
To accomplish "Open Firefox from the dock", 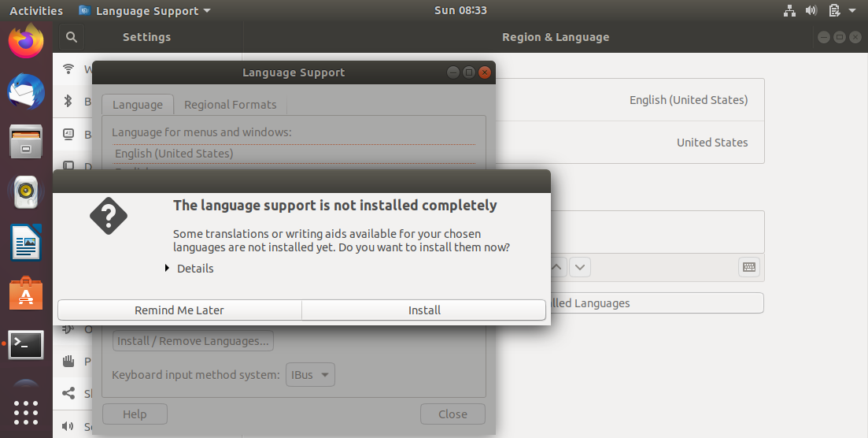I will click(26, 41).
